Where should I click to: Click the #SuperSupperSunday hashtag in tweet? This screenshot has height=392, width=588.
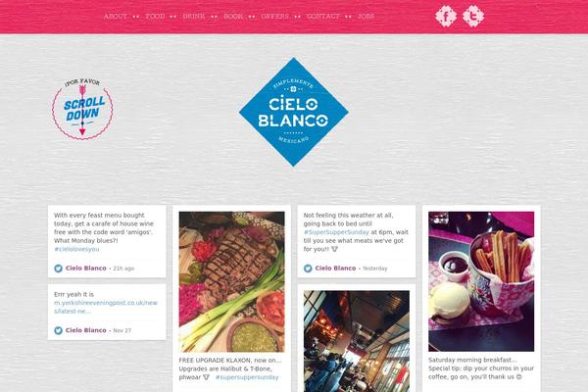pyautogui.click(x=336, y=232)
